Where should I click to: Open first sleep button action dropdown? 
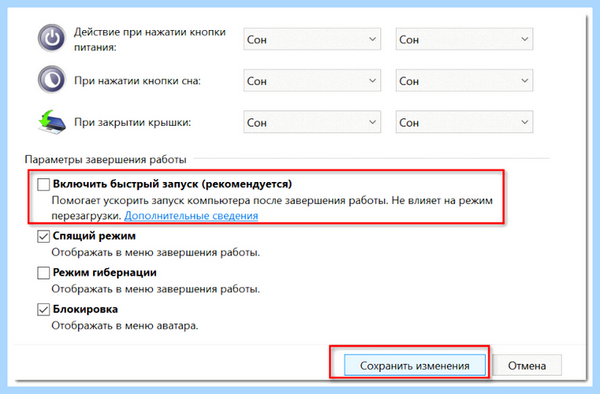(312, 80)
